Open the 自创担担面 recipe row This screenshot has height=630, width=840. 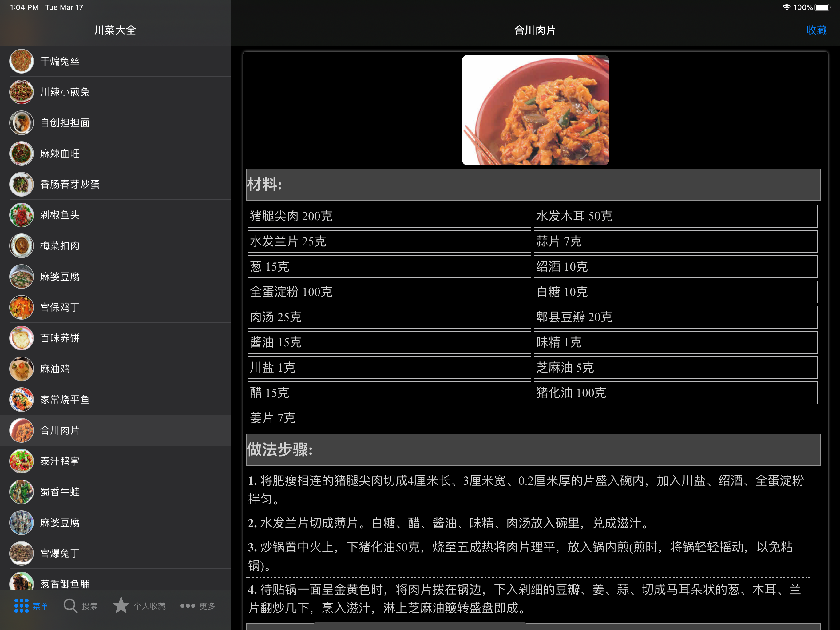pos(115,123)
